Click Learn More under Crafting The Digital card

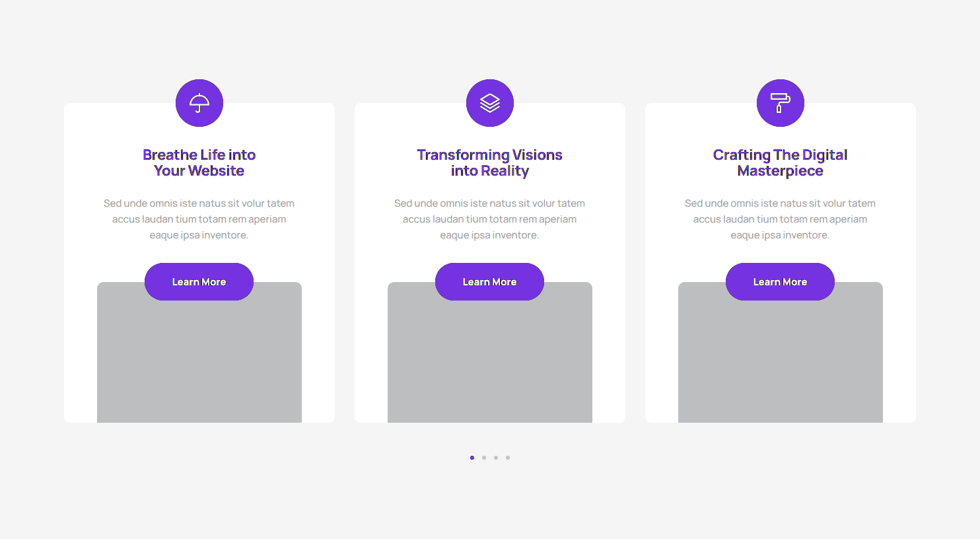pos(781,282)
